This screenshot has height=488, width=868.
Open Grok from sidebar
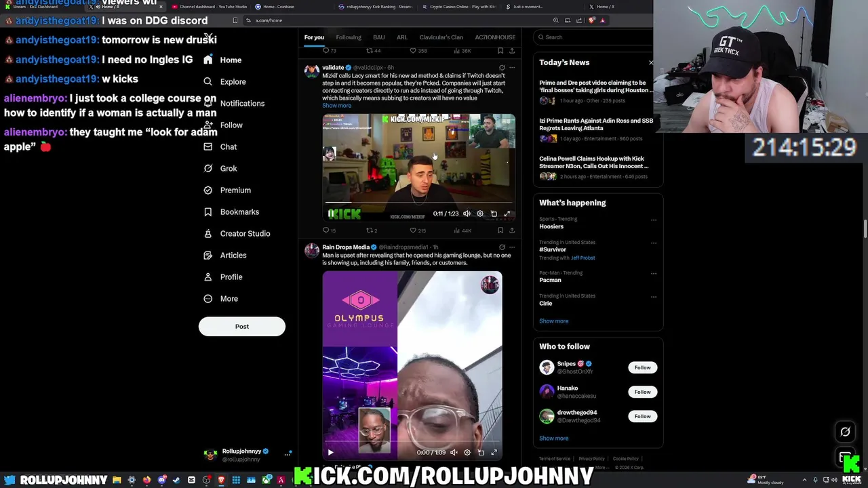pyautogui.click(x=220, y=168)
